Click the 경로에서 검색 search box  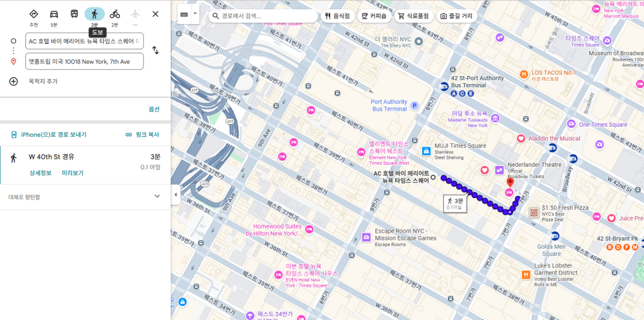263,16
